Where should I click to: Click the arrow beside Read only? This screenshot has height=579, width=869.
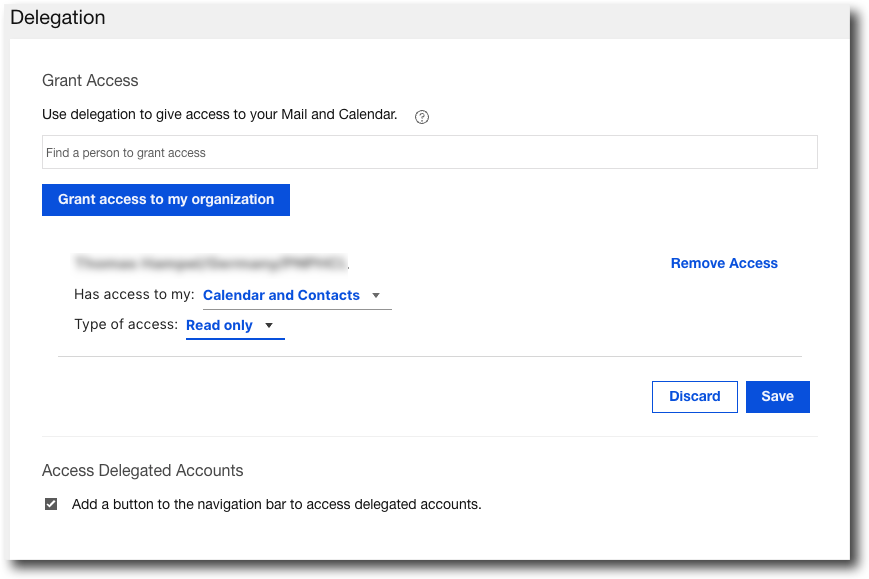click(269, 326)
